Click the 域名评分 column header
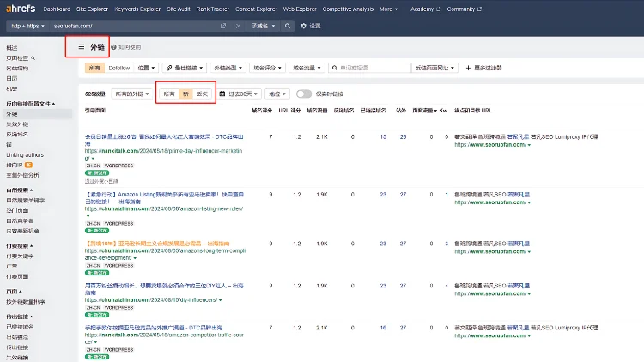The width and height of the screenshot is (644, 362). tap(262, 111)
